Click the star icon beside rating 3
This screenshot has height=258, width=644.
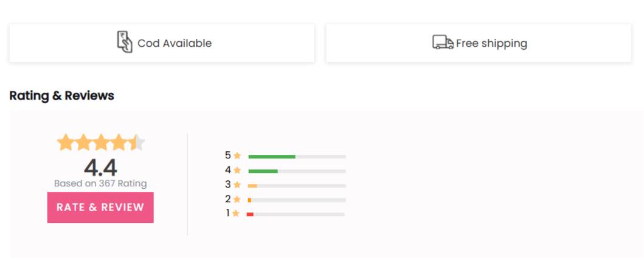[237, 185]
